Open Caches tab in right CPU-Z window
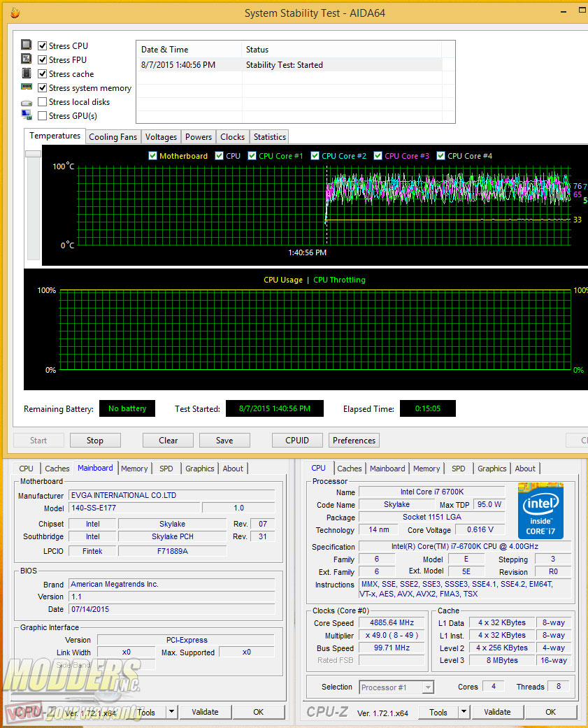This screenshot has width=588, height=728. [349, 469]
